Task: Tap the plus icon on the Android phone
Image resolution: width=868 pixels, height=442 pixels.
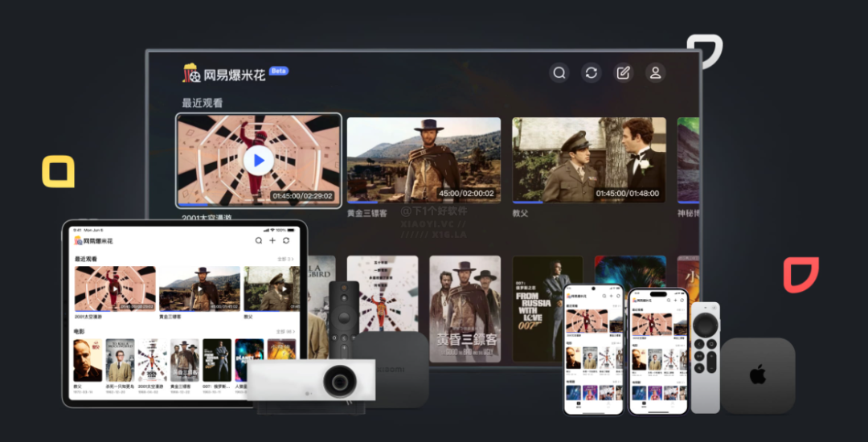Action: (611, 296)
